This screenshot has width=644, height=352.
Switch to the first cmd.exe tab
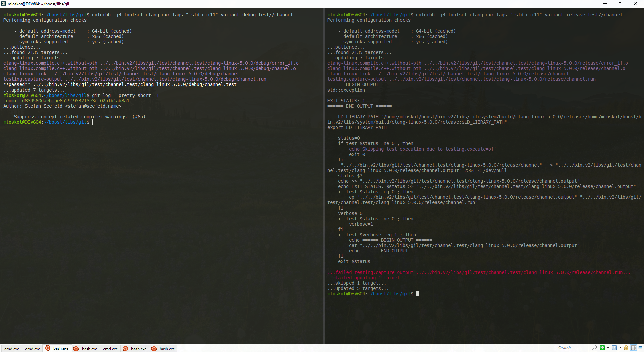point(12,349)
